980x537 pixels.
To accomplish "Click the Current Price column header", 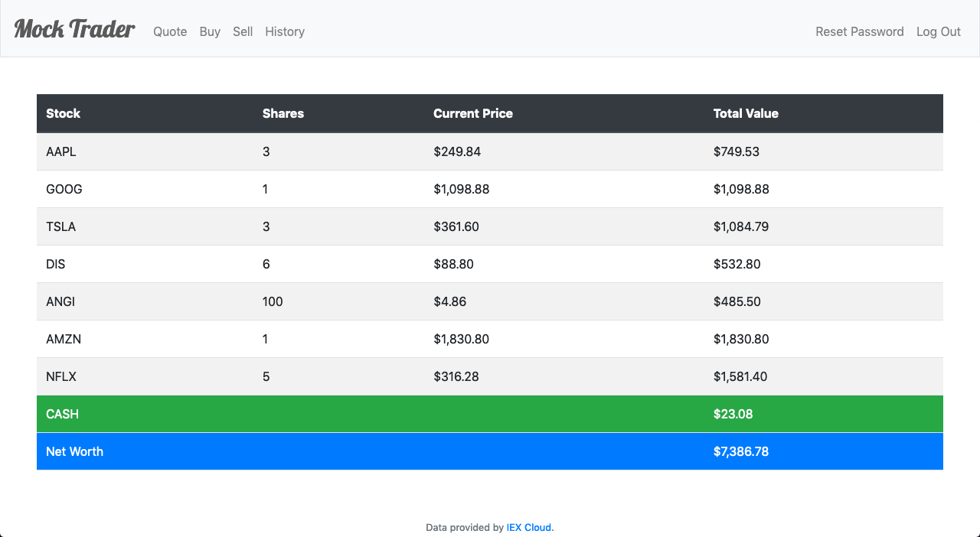I will 473,113.
